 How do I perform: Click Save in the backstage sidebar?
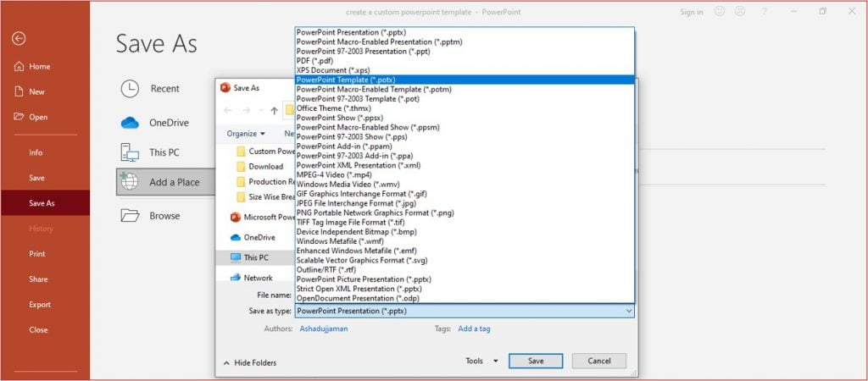point(36,178)
